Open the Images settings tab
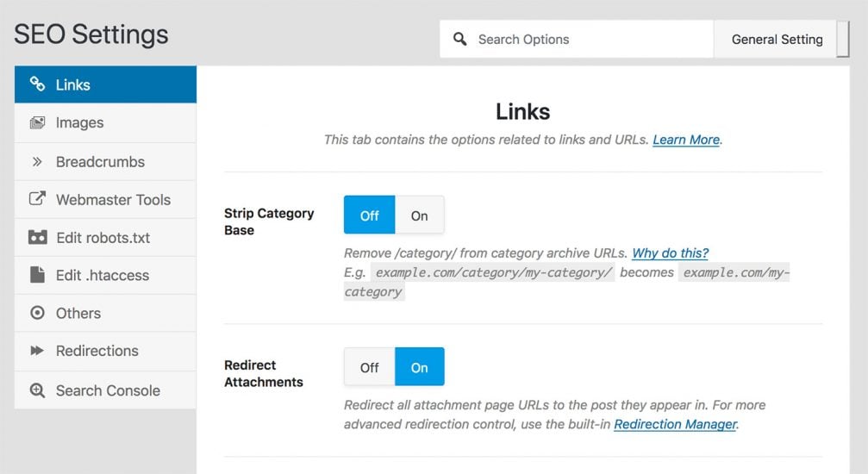868x474 pixels. tap(105, 123)
